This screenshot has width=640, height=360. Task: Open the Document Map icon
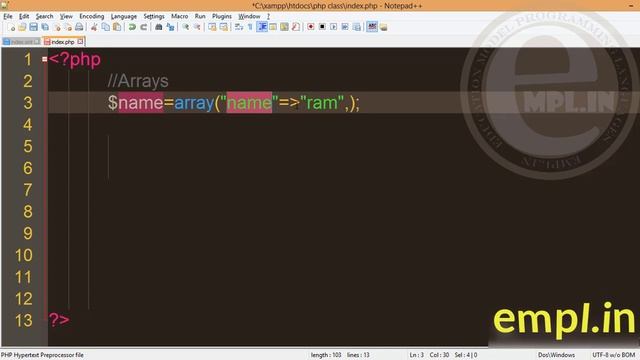pos(284,27)
